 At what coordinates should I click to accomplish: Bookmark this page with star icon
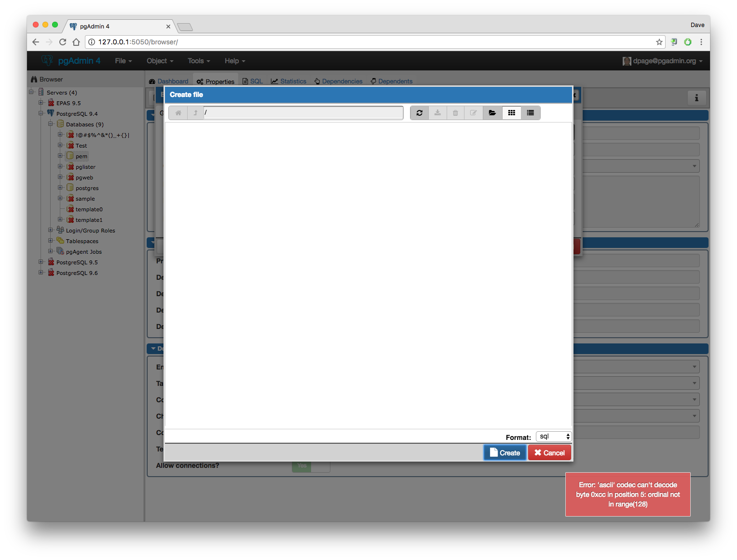(x=659, y=42)
